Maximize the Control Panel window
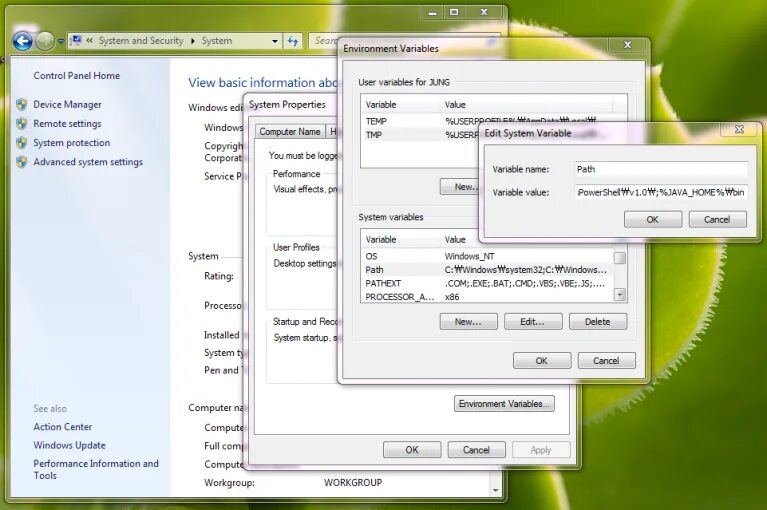The height and width of the screenshot is (510, 767). point(454,13)
